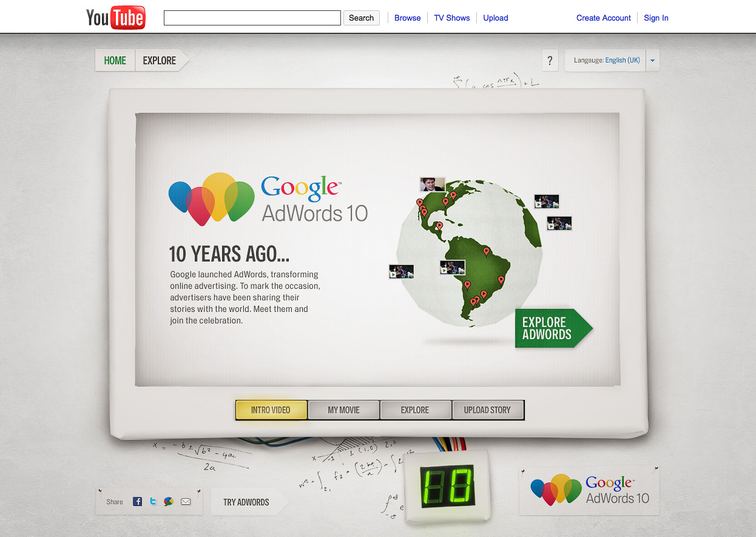Click Sign In
The image size is (756, 537).
tap(656, 18)
